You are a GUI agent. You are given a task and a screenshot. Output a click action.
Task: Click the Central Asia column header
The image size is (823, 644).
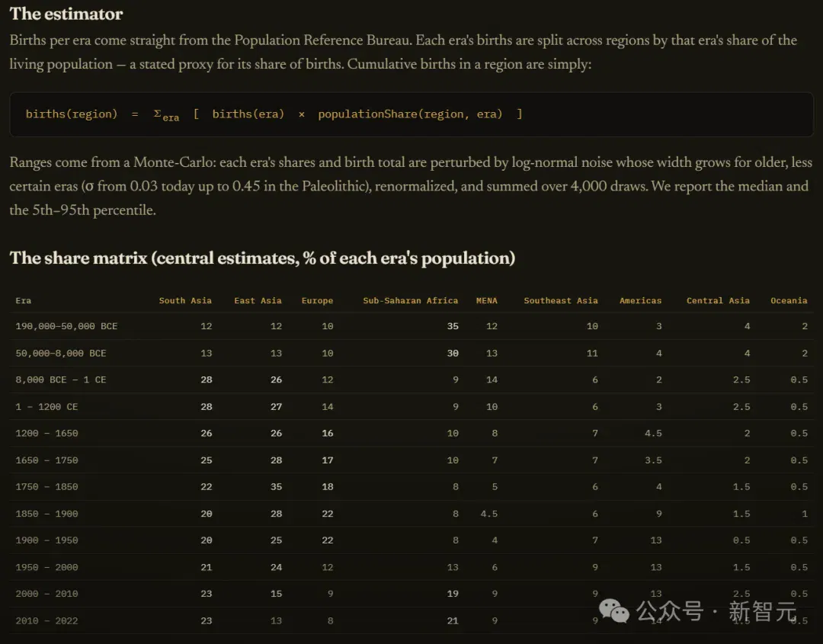[x=718, y=300]
